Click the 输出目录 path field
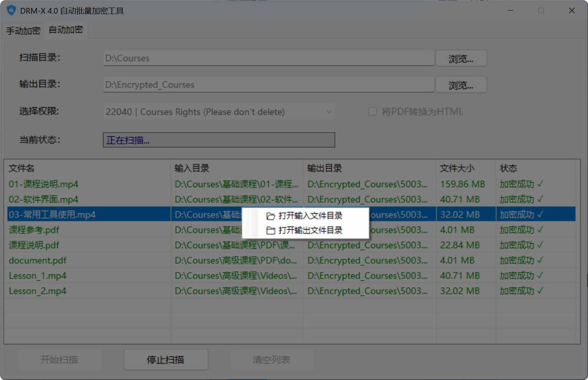 (x=268, y=85)
